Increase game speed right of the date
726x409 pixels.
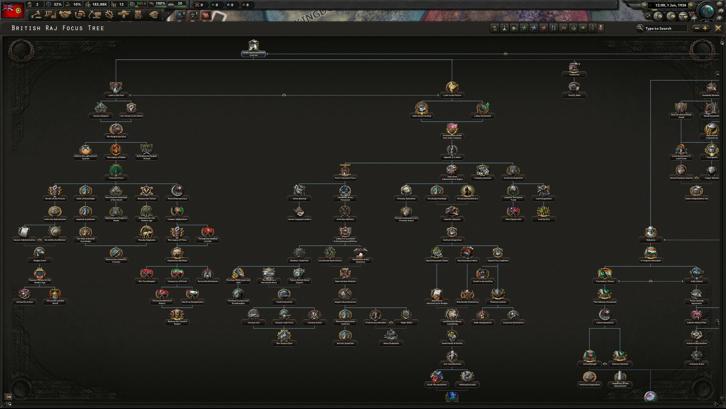click(x=692, y=6)
